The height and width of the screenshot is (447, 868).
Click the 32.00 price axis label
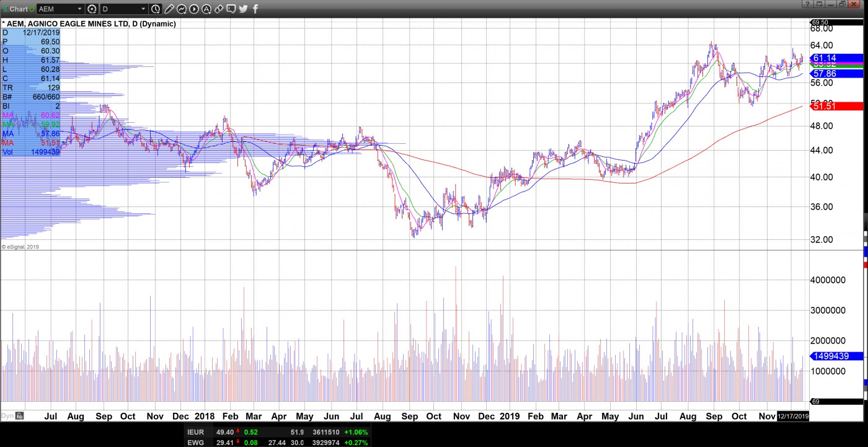(x=821, y=239)
